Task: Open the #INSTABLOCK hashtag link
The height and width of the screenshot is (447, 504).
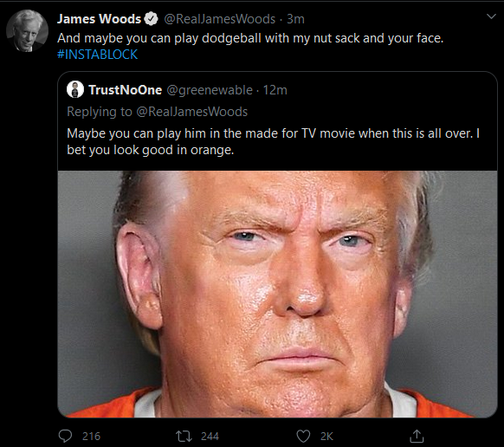Action: coord(97,55)
